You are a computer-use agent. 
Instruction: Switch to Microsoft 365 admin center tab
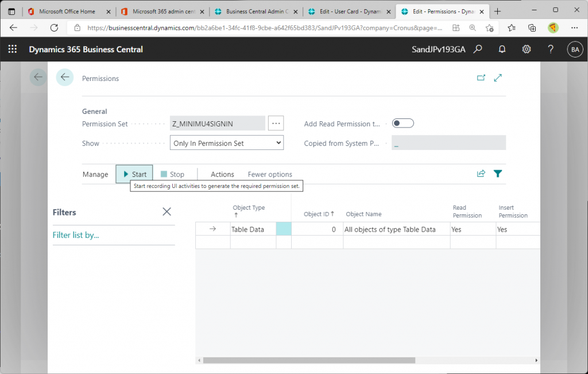(162, 11)
